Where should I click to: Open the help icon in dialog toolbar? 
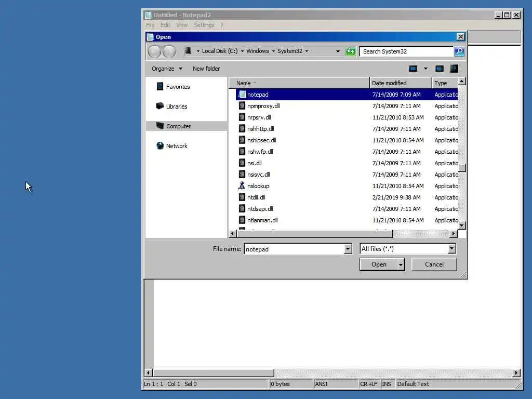pyautogui.click(x=454, y=69)
